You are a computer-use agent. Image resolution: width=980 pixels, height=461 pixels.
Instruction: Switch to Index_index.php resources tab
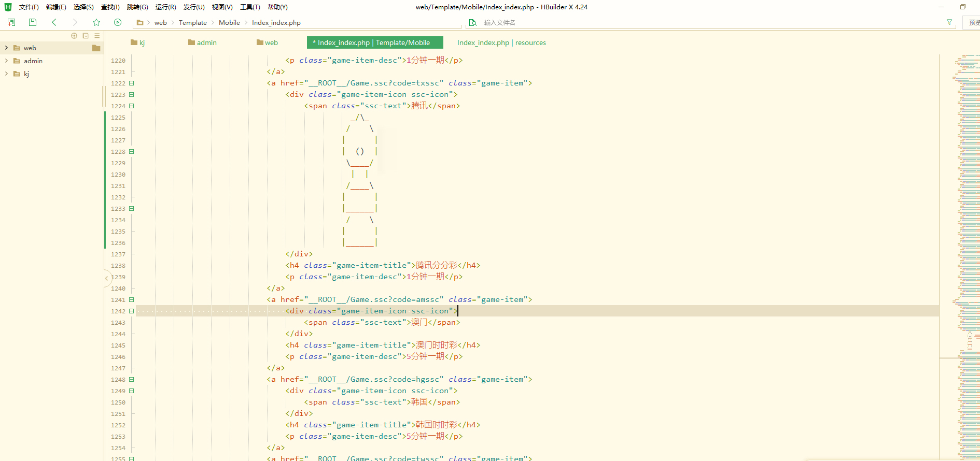[x=501, y=42]
